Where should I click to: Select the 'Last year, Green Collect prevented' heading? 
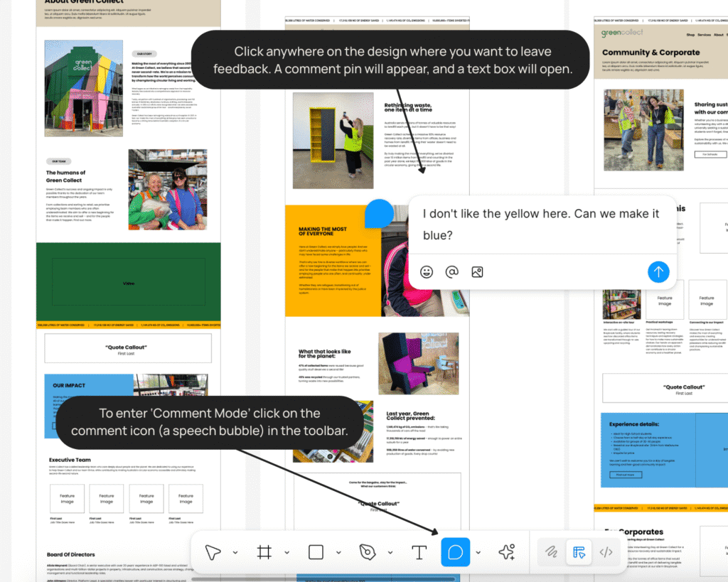click(x=410, y=416)
